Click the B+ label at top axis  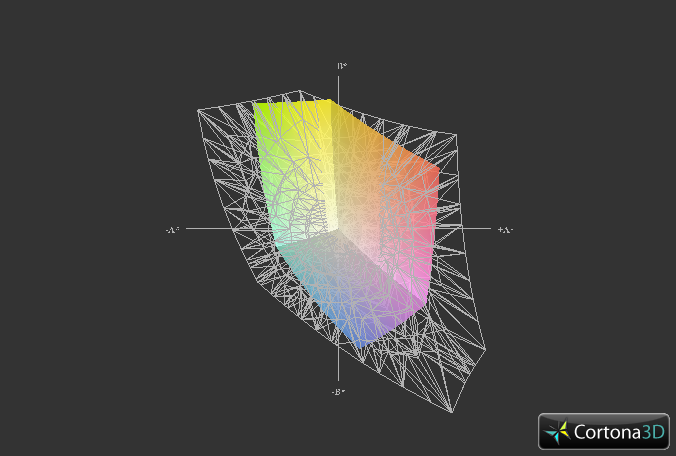click(341, 66)
